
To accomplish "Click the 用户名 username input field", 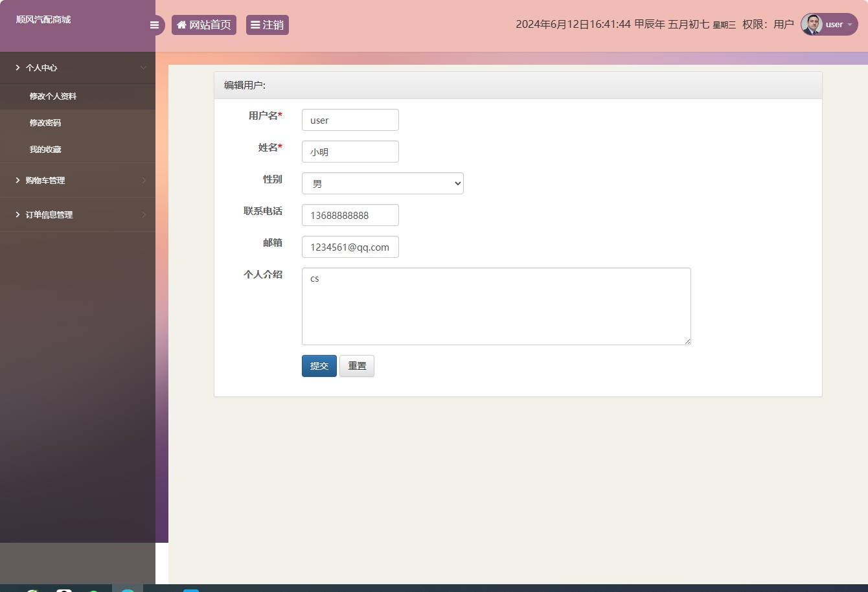I will tap(350, 120).
